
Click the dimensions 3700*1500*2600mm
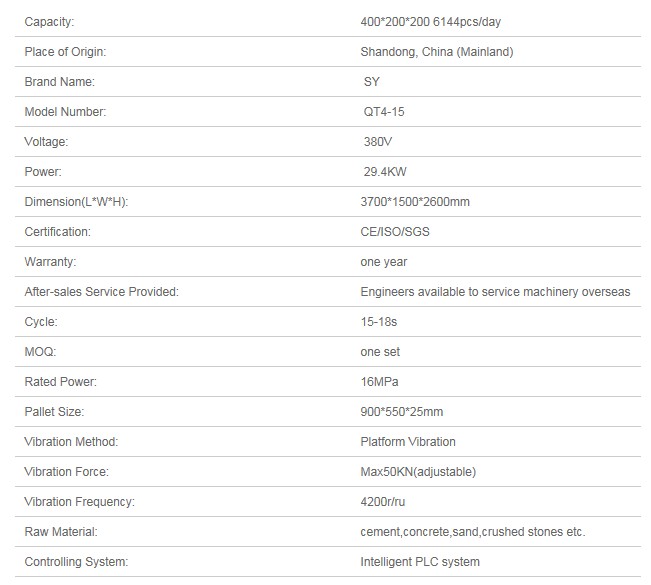415,202
